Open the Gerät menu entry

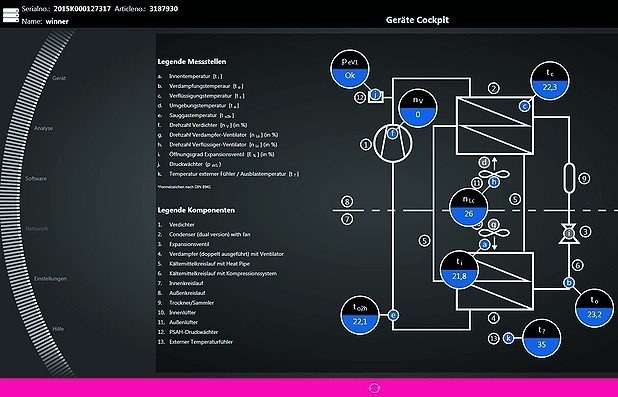pos(59,78)
